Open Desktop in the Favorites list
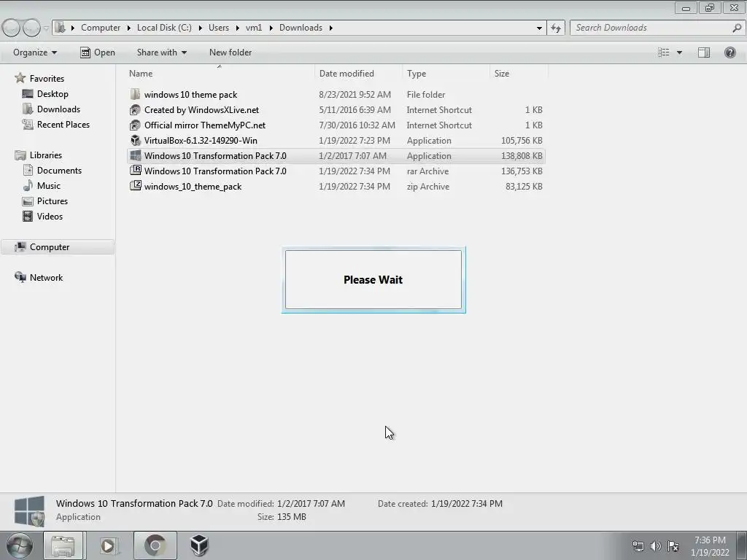 pyautogui.click(x=53, y=94)
